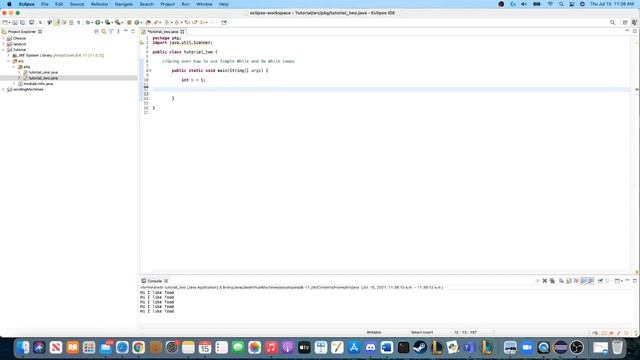The image size is (640, 360).
Task: Toggle Scroll Lock in Console toolbar
Action: pyautogui.click(x=569, y=281)
